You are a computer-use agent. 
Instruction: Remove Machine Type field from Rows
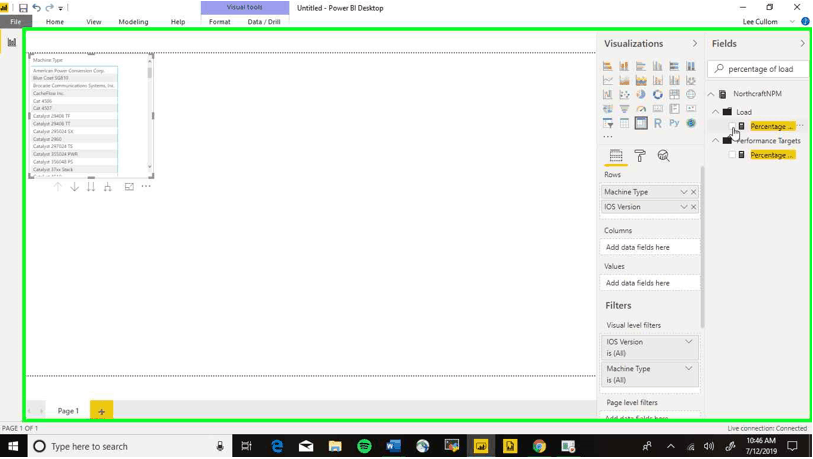(694, 192)
